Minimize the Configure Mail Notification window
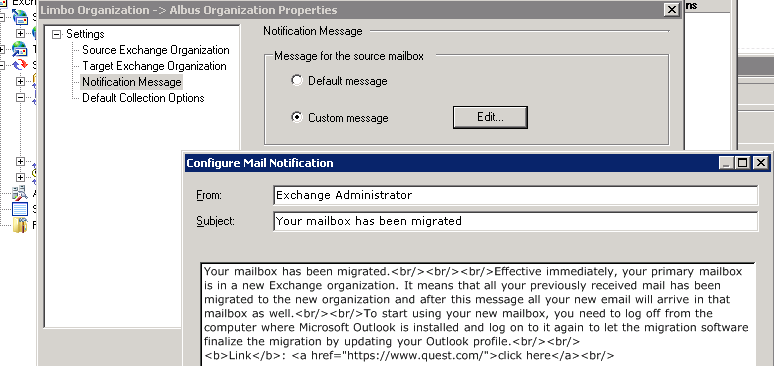 726,163
